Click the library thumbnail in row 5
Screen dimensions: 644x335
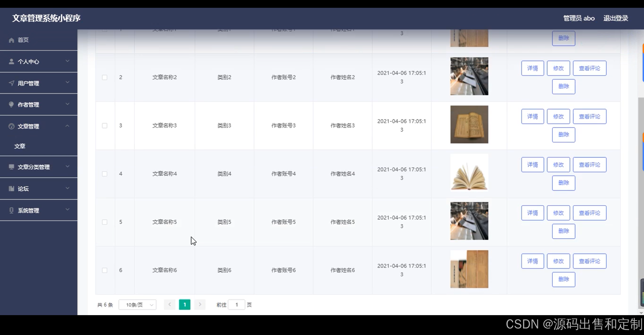tap(469, 221)
